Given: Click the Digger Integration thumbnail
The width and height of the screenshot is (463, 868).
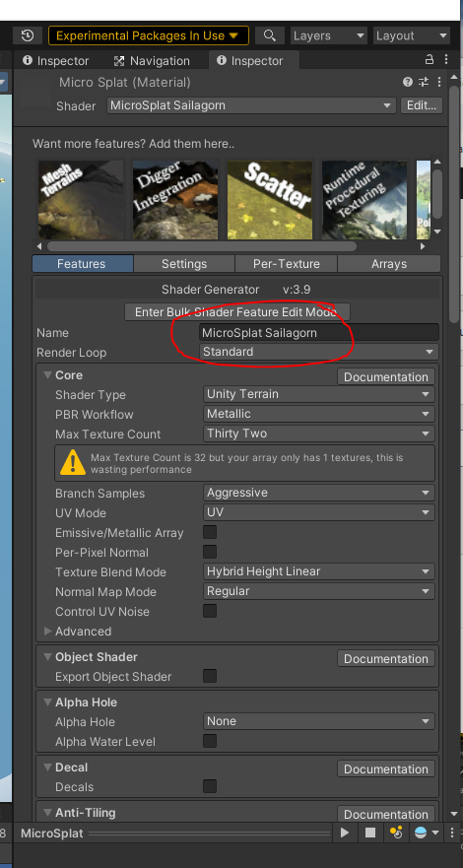Looking at the screenshot, I should [x=175, y=199].
